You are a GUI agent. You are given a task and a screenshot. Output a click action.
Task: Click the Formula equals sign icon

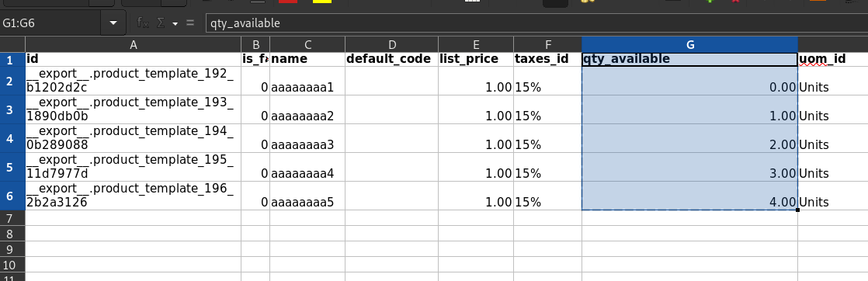(190, 23)
